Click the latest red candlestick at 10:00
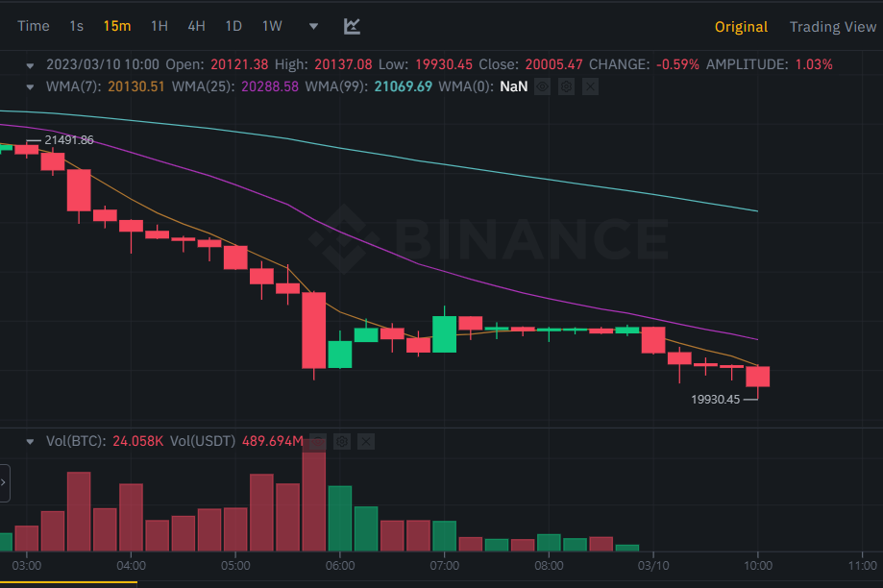Image resolution: width=883 pixels, height=588 pixels. click(758, 377)
